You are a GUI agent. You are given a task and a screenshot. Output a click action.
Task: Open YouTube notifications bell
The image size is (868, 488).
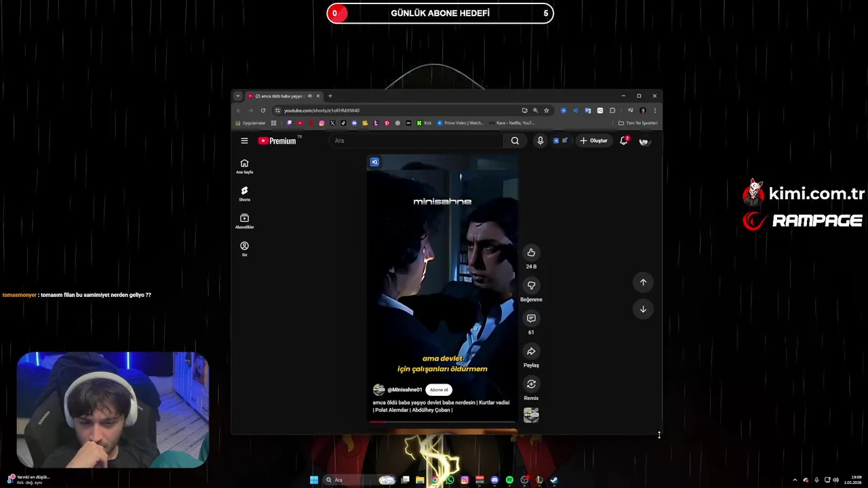tap(624, 140)
